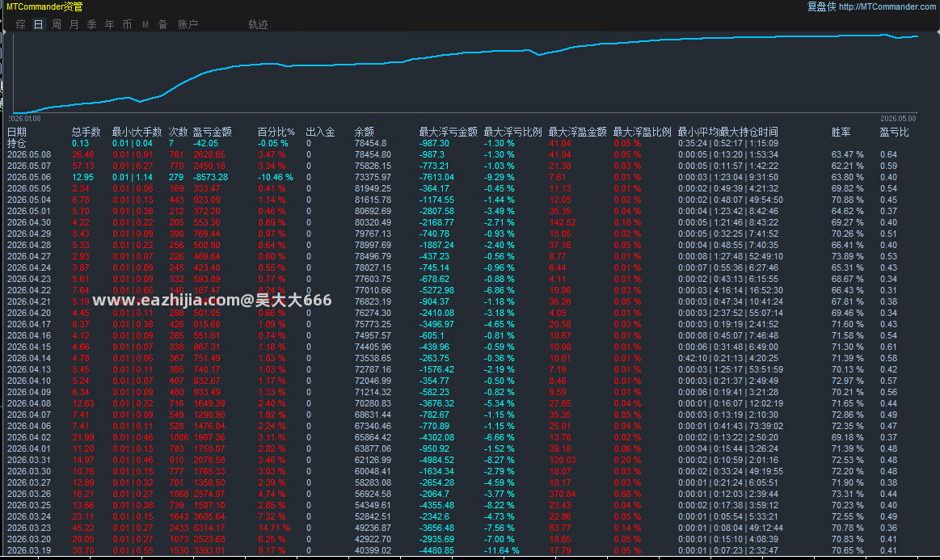This screenshot has width=940, height=560.
Task: Click the 14.71 % percentage cell
Action: coord(274,528)
